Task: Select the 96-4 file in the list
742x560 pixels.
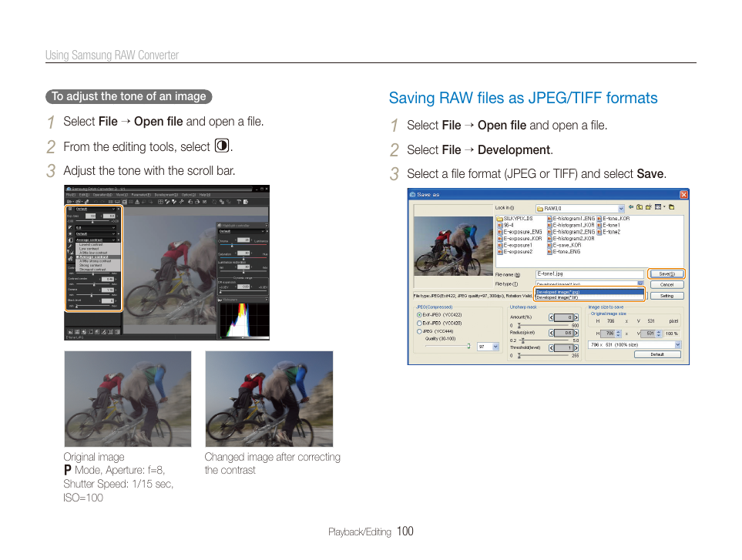Action: tap(505, 225)
